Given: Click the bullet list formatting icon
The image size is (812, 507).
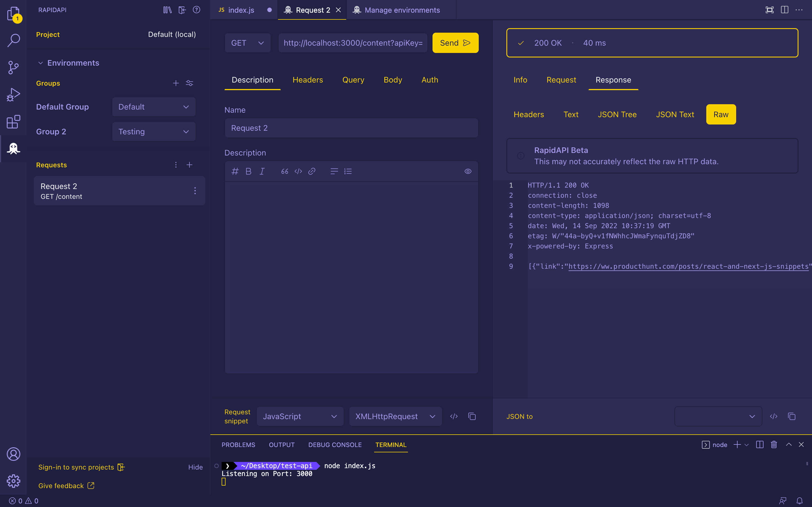Looking at the screenshot, I should [x=334, y=171].
